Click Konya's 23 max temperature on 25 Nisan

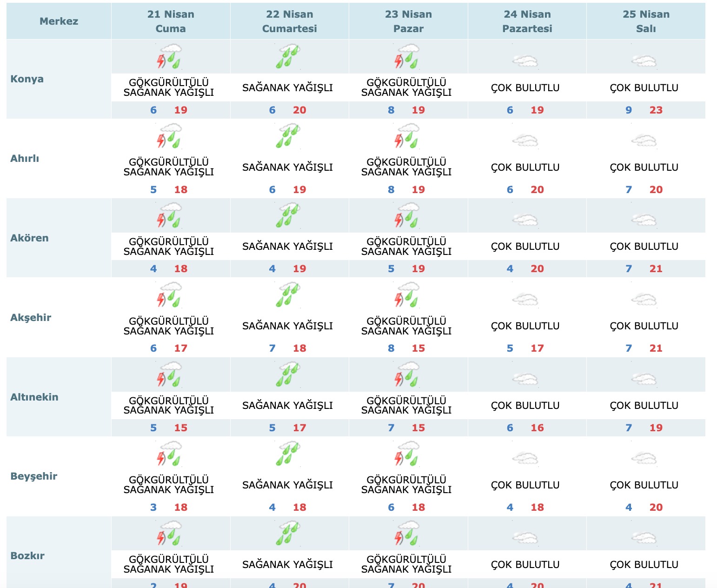[x=656, y=110]
